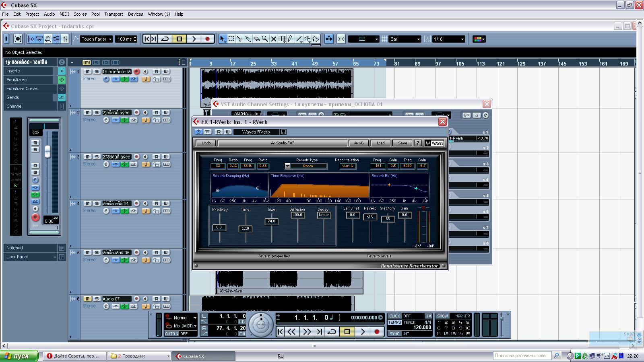The image size is (644, 362).
Task: Click ruler at bar 97
Action: (438, 64)
